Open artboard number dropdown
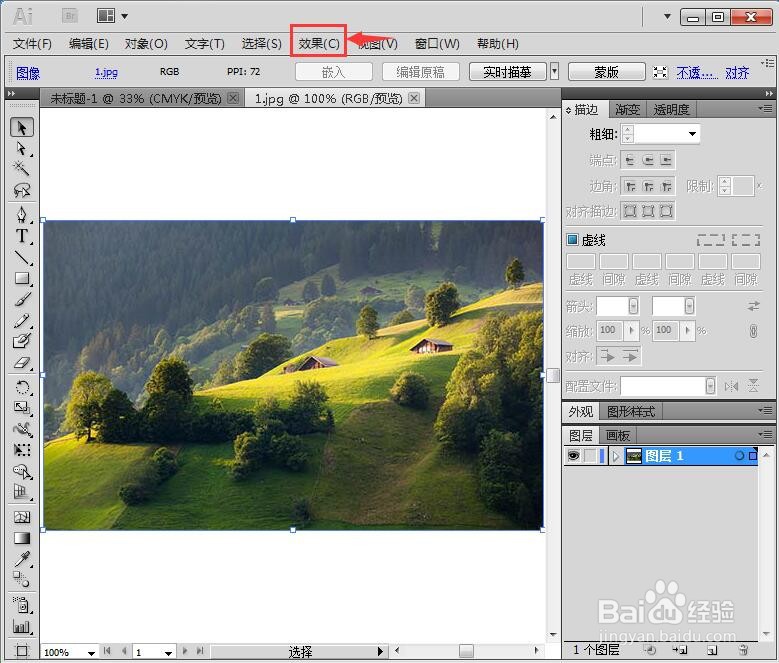The height and width of the screenshot is (663, 779). [168, 653]
